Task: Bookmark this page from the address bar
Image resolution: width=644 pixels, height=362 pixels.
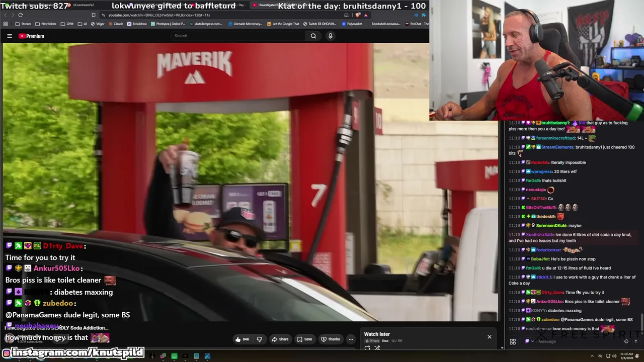Action: [x=93, y=15]
